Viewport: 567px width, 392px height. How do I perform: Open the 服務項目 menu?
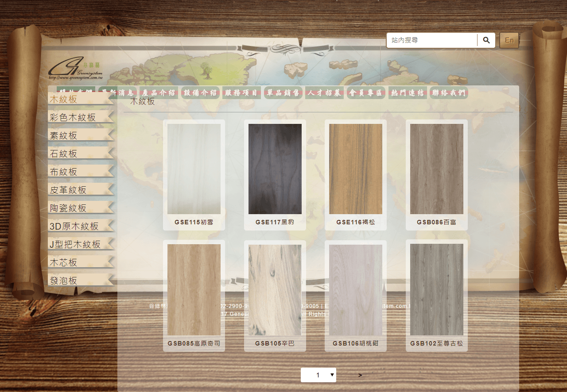[241, 93]
